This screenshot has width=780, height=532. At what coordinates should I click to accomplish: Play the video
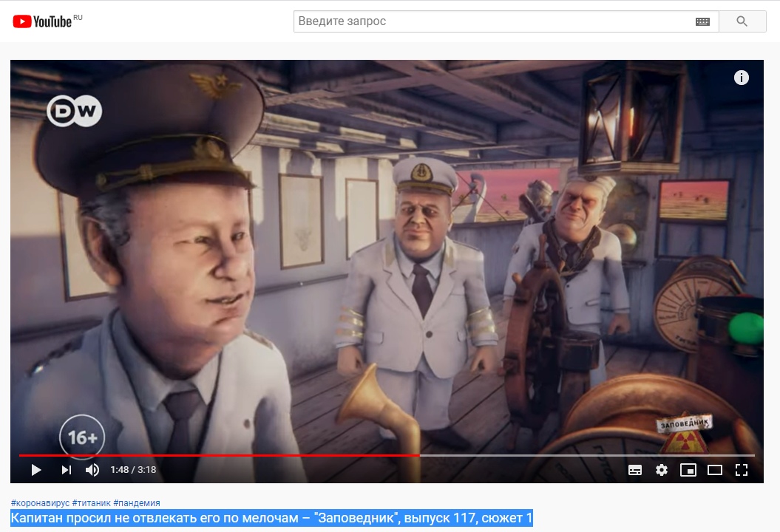(x=35, y=470)
